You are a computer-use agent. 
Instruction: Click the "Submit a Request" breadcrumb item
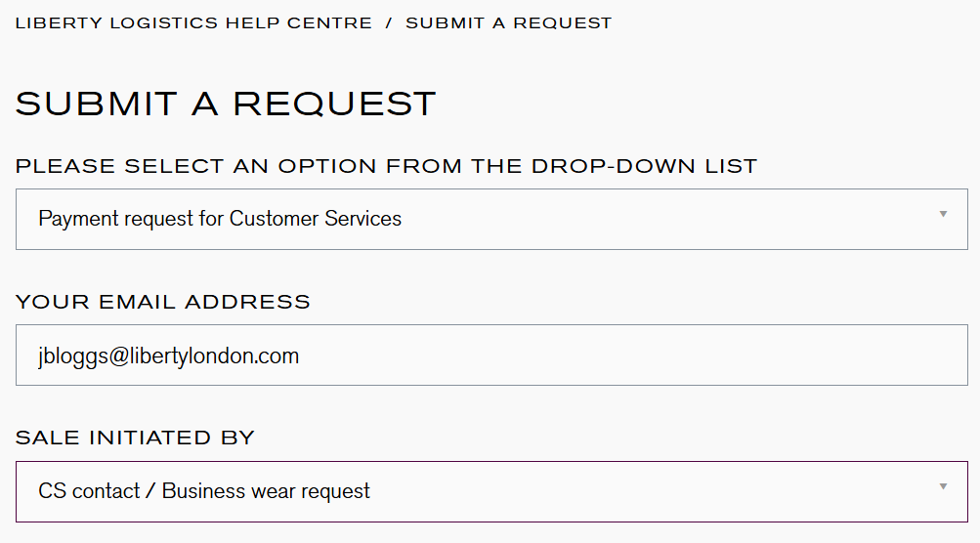pos(508,22)
